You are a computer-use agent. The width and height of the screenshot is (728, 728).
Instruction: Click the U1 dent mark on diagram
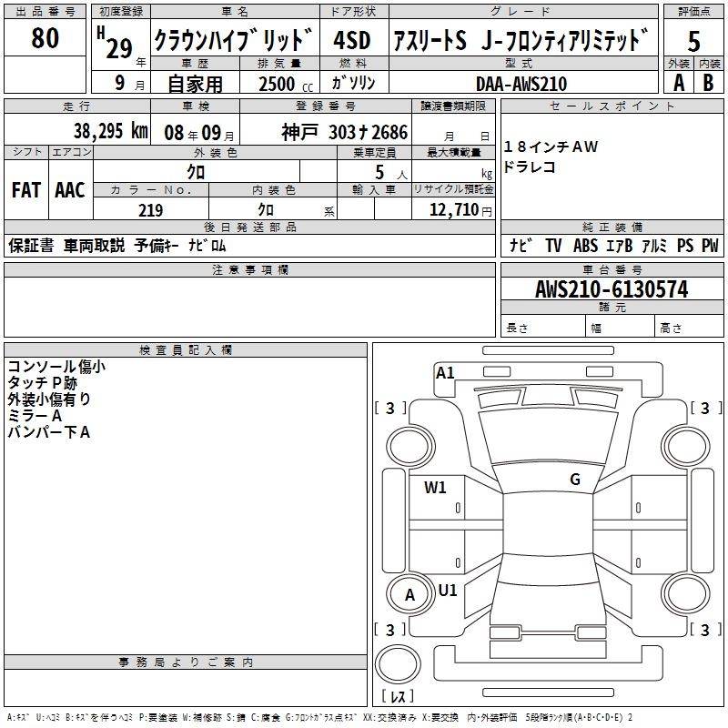point(448,591)
